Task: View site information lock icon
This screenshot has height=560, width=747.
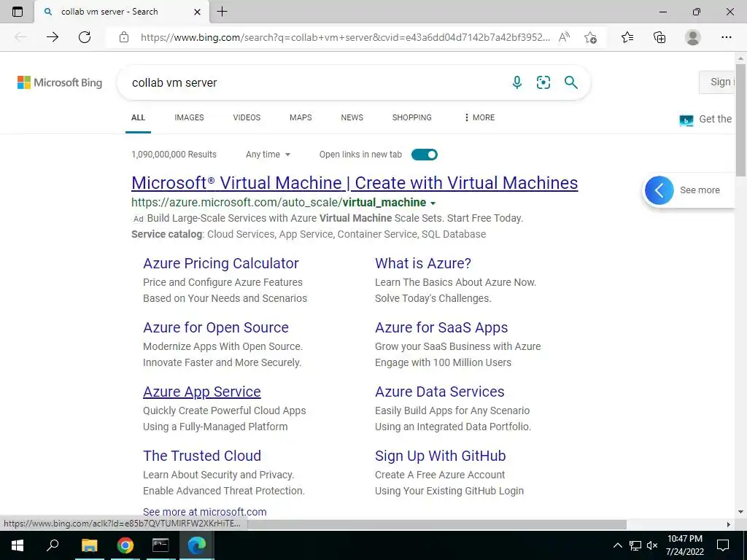Action: (x=124, y=37)
